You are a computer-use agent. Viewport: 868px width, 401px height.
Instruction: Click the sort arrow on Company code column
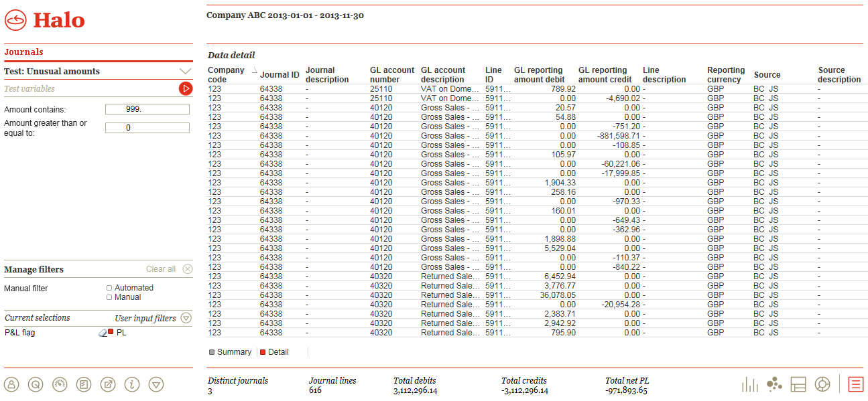[x=254, y=70]
